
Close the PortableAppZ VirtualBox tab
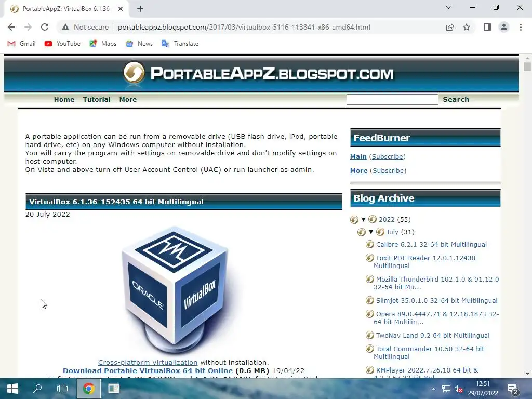coord(121,9)
